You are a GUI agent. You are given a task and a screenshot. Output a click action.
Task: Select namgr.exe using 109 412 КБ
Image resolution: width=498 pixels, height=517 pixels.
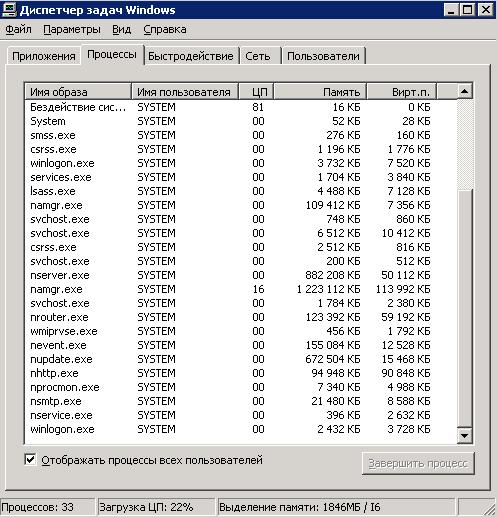(x=241, y=205)
